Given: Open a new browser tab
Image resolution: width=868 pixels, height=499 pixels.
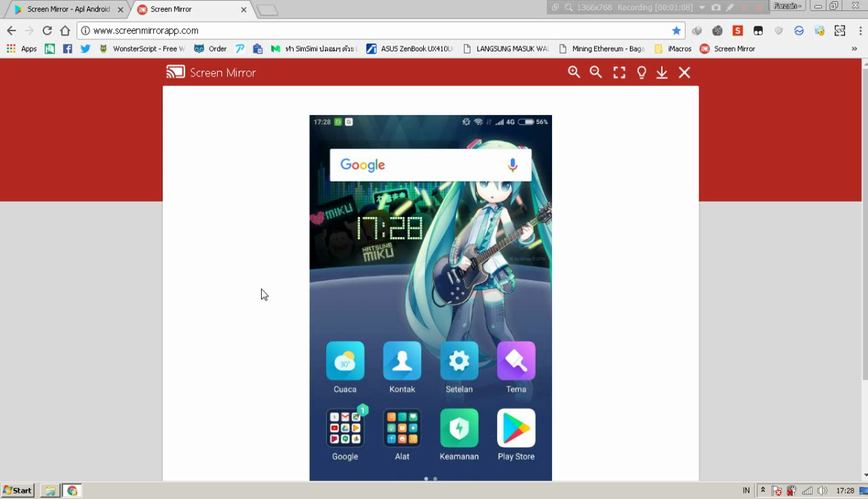Looking at the screenshot, I should point(267,10).
